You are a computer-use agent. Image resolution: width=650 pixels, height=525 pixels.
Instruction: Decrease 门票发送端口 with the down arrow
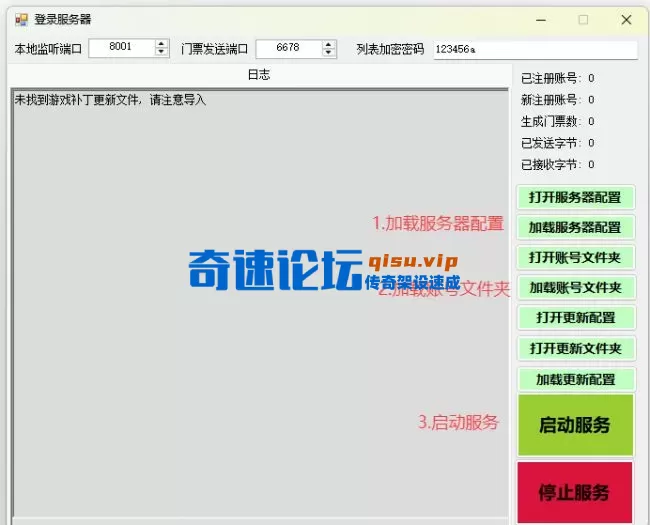(x=328, y=52)
